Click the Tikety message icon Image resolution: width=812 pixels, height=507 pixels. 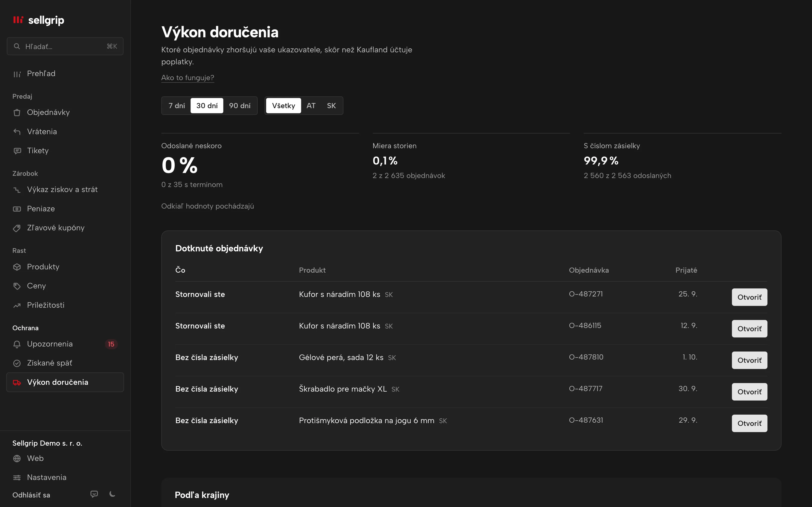17,151
